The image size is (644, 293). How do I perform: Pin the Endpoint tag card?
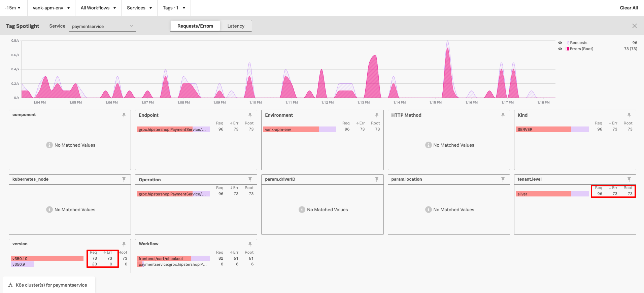click(250, 115)
